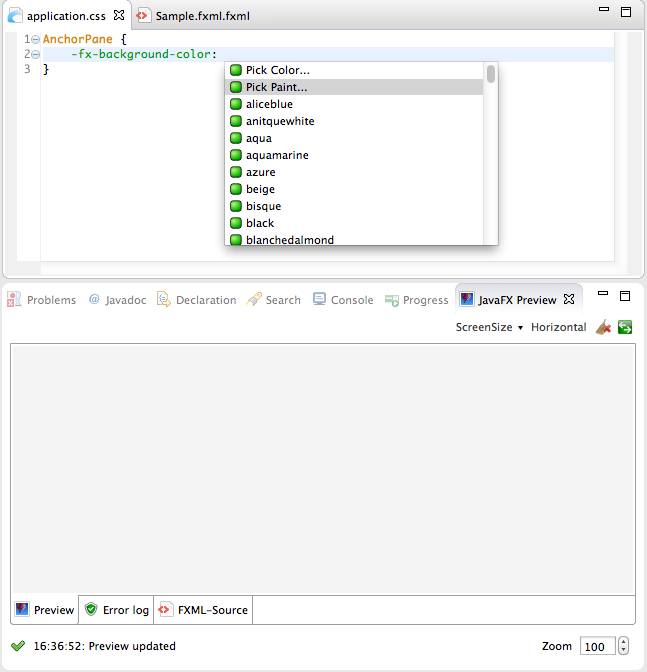Open the ScreenSize dropdown

[x=489, y=327]
